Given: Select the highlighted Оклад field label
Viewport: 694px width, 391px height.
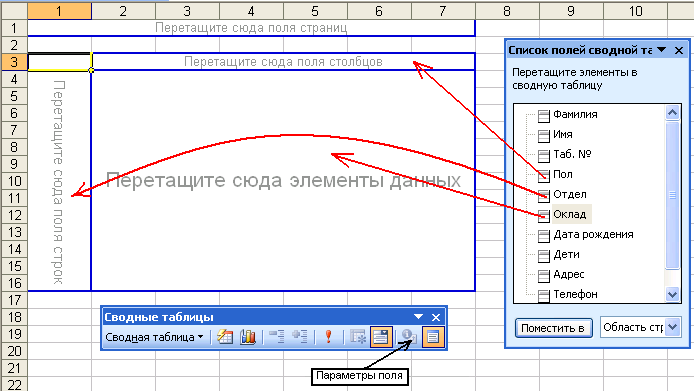Looking at the screenshot, I should coord(570,214).
